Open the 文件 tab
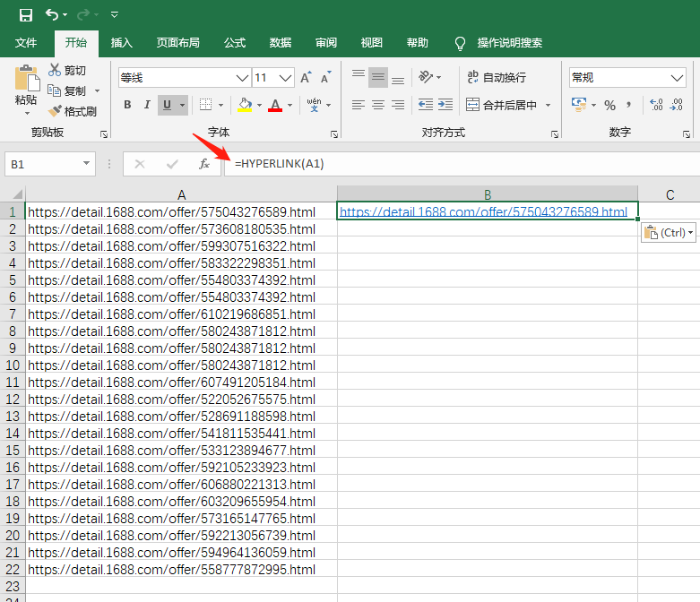Viewport: 700px width, 602px height. [26, 43]
